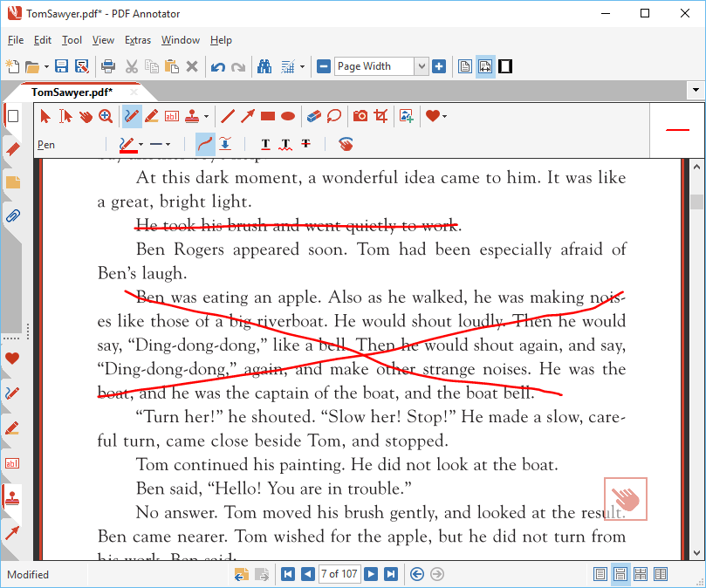Screen dimensions: 706x588
Task: Open the File menu
Action: click(x=16, y=40)
